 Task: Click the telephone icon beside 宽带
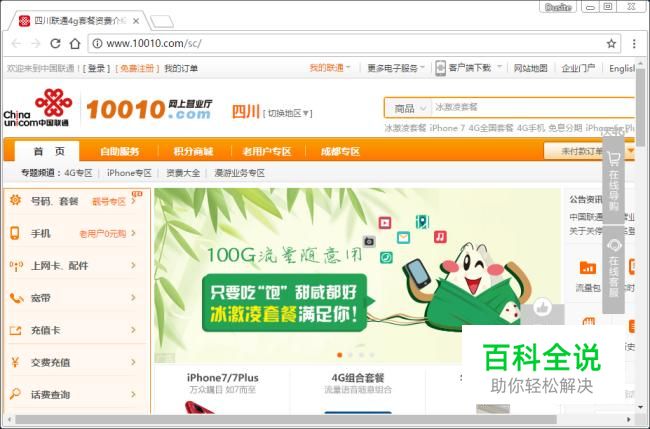(x=17, y=298)
